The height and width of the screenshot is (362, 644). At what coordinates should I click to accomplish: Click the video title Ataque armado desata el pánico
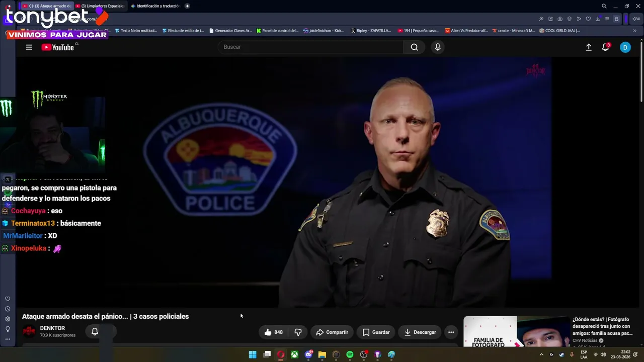[x=105, y=316]
